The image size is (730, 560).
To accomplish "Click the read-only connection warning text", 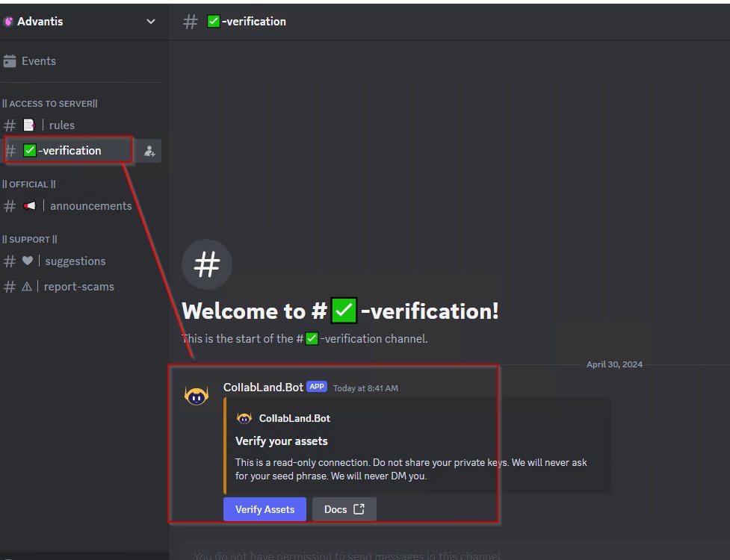I will point(411,470).
